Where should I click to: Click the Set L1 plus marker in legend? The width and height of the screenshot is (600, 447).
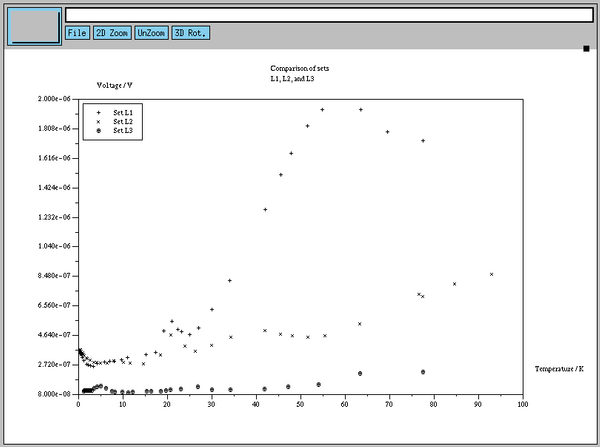click(99, 113)
